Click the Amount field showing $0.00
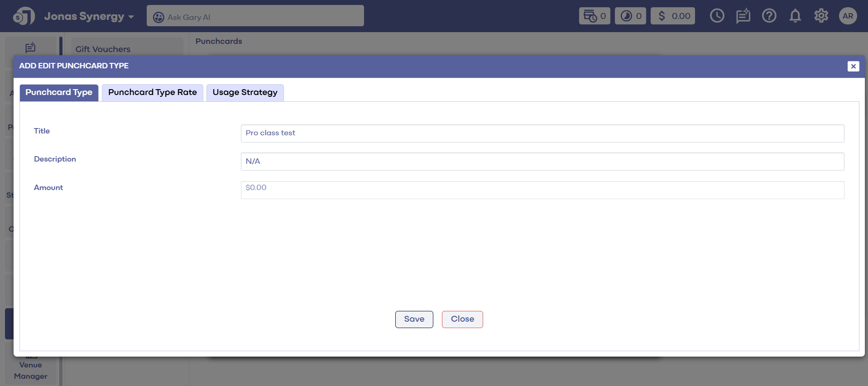This screenshot has height=386, width=868. pos(542,190)
